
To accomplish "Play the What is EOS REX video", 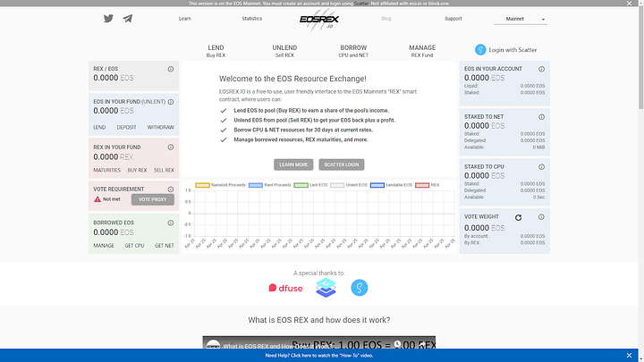I will (319, 342).
